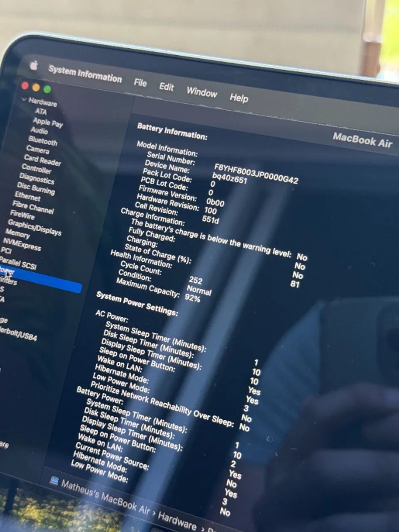This screenshot has width=399, height=532.
Task: Click the Battery Information heading
Action: (x=172, y=131)
